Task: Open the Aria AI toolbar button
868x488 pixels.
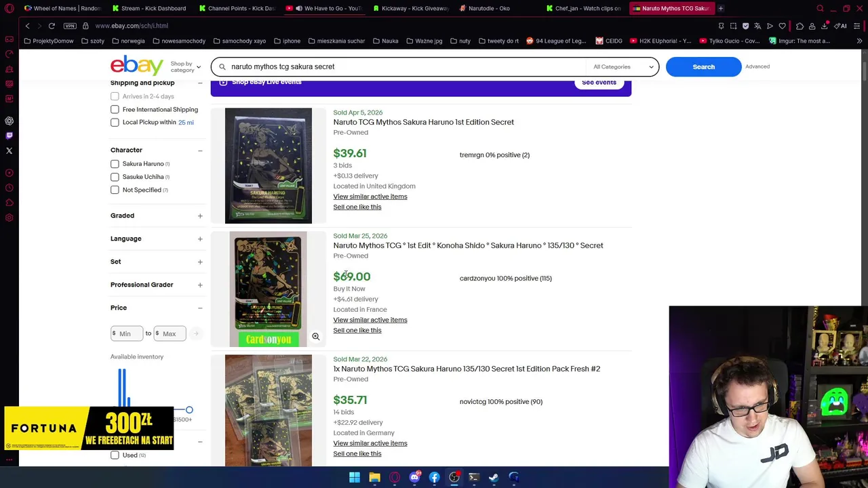Action: click(841, 26)
